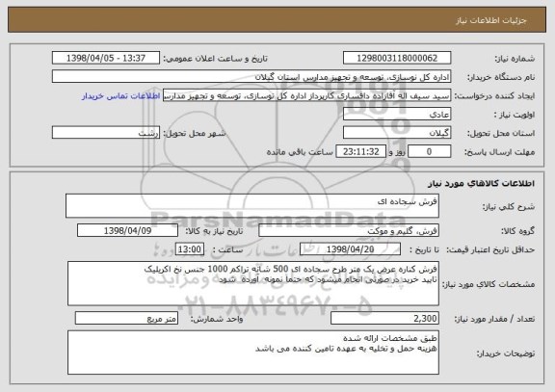Click the need date field 1398/04/09
The image size is (555, 392).
tap(127, 230)
